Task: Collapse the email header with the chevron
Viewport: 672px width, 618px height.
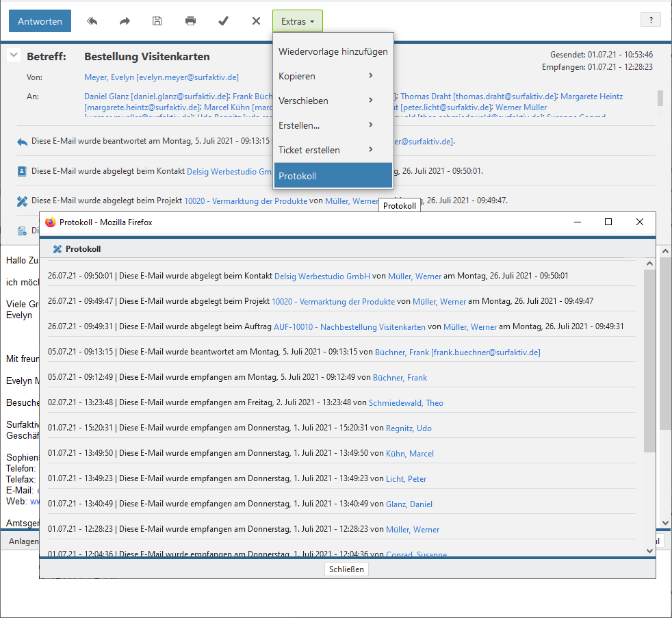Action: [13, 55]
